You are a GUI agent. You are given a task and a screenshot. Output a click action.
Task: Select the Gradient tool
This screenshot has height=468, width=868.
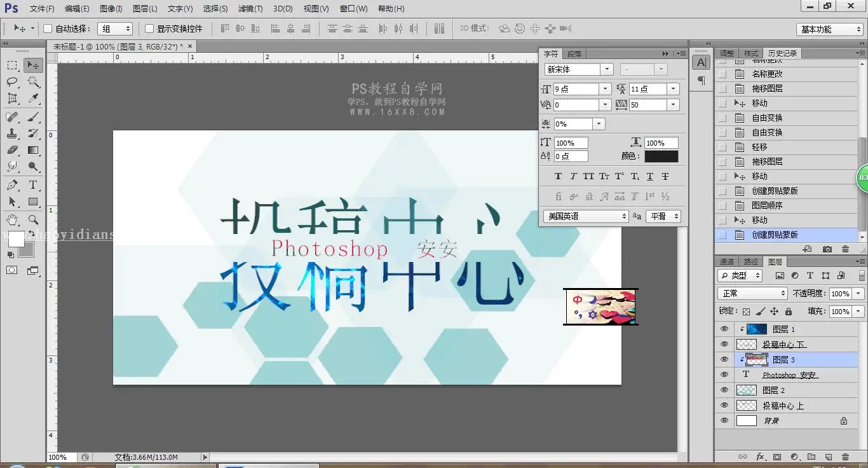(33, 150)
